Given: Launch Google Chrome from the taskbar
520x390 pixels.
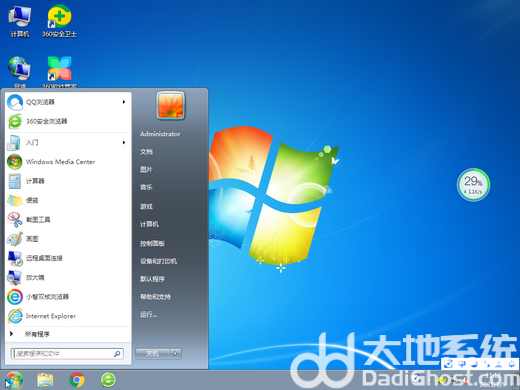Looking at the screenshot, I should [x=77, y=380].
